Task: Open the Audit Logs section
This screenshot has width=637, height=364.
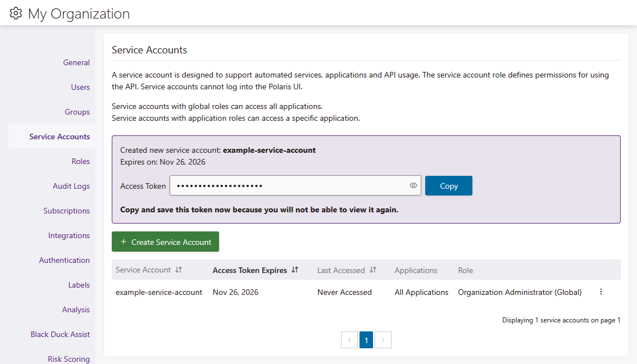Action: [71, 186]
